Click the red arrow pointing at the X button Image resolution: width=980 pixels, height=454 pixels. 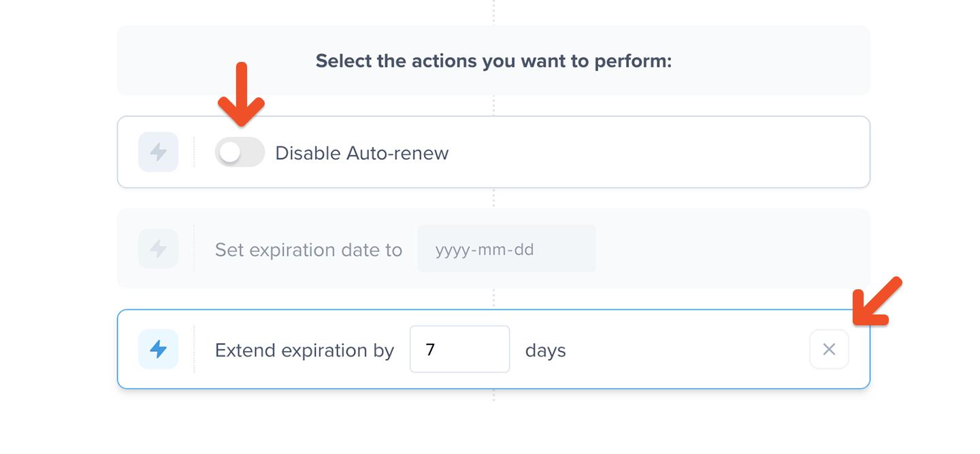pyautogui.click(x=876, y=302)
